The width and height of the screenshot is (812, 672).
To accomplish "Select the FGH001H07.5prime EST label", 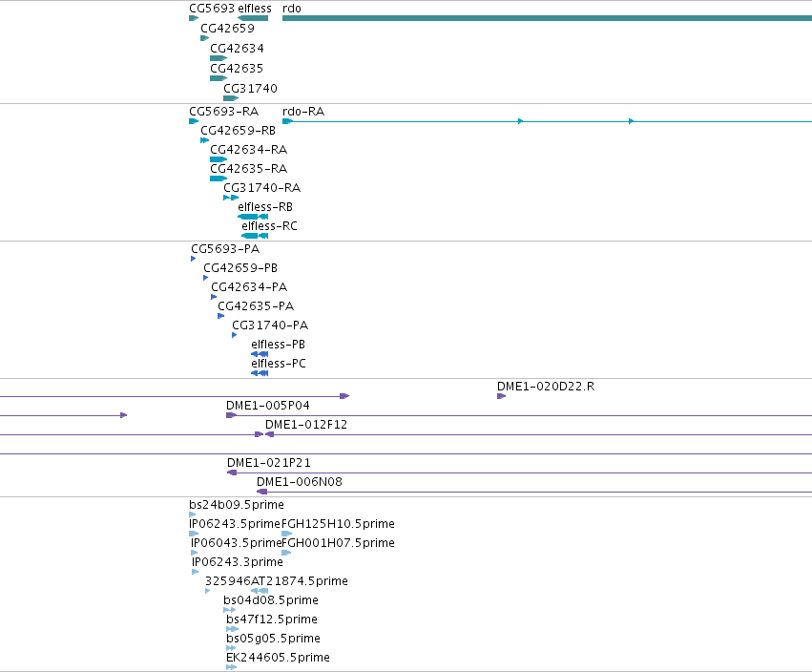I will [x=339, y=543].
